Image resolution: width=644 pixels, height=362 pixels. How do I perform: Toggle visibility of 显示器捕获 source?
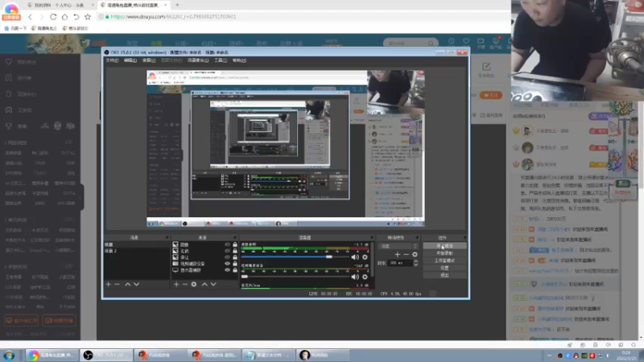pos(227,270)
